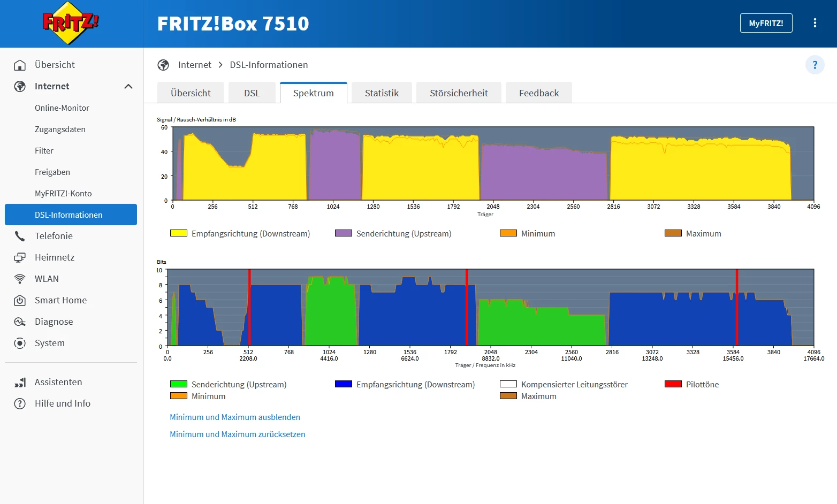Click the help question mark icon
The image size is (837, 504).
pos(815,65)
